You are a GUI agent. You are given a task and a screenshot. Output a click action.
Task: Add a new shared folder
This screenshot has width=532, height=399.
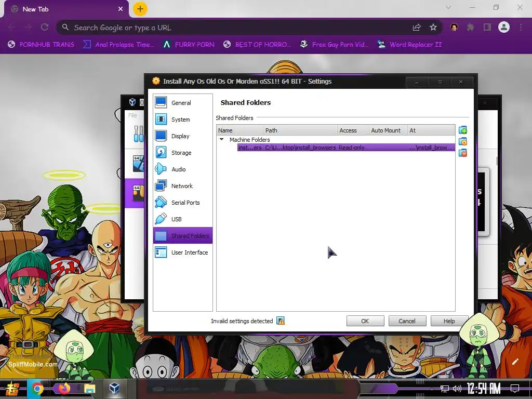(x=463, y=130)
